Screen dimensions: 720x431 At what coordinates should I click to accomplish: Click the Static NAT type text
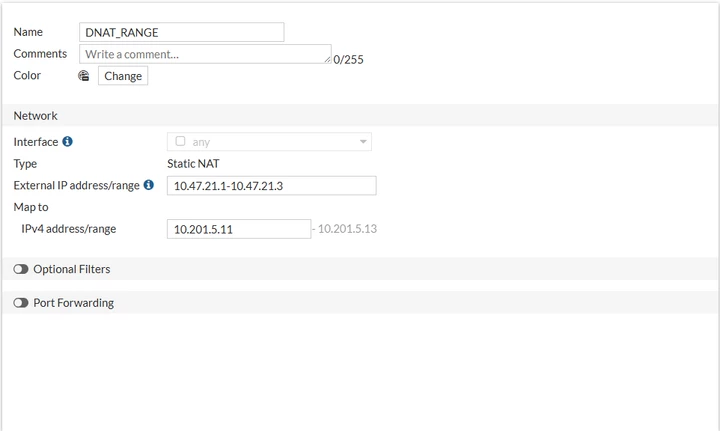193,163
